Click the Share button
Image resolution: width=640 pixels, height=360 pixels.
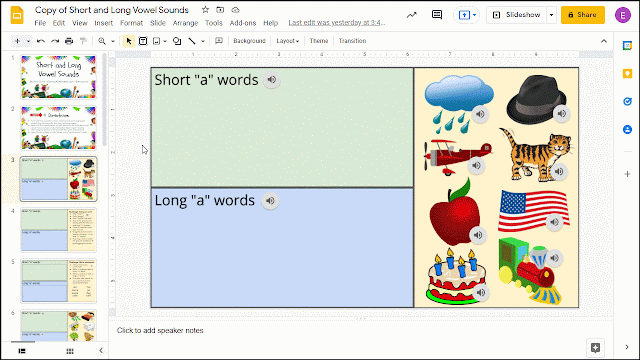click(x=582, y=15)
